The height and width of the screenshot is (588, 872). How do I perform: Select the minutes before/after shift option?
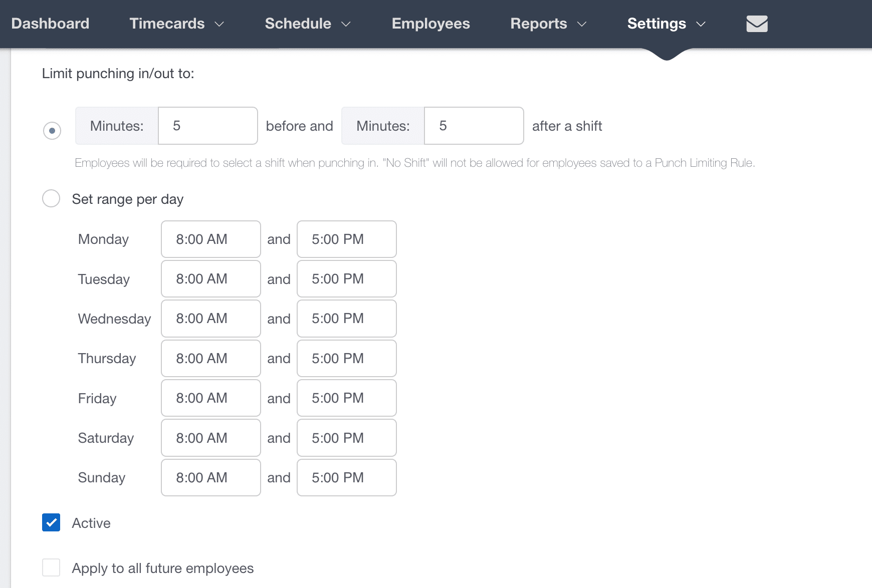point(52,130)
